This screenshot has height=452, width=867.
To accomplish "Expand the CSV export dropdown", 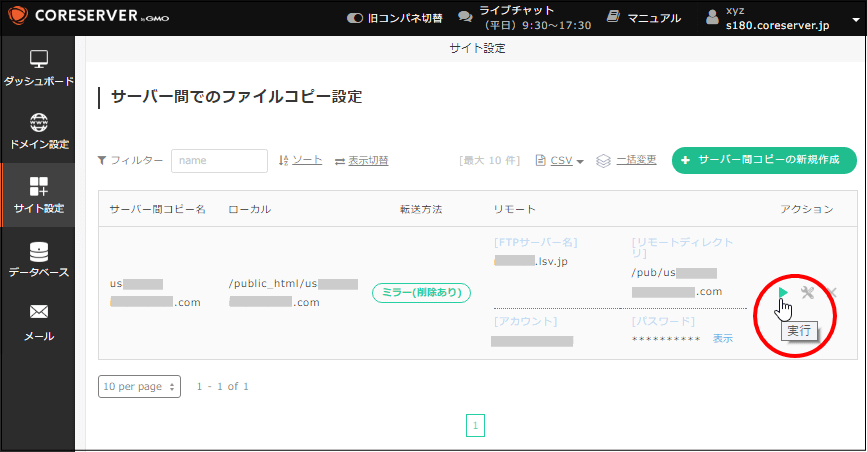I will pyautogui.click(x=560, y=160).
